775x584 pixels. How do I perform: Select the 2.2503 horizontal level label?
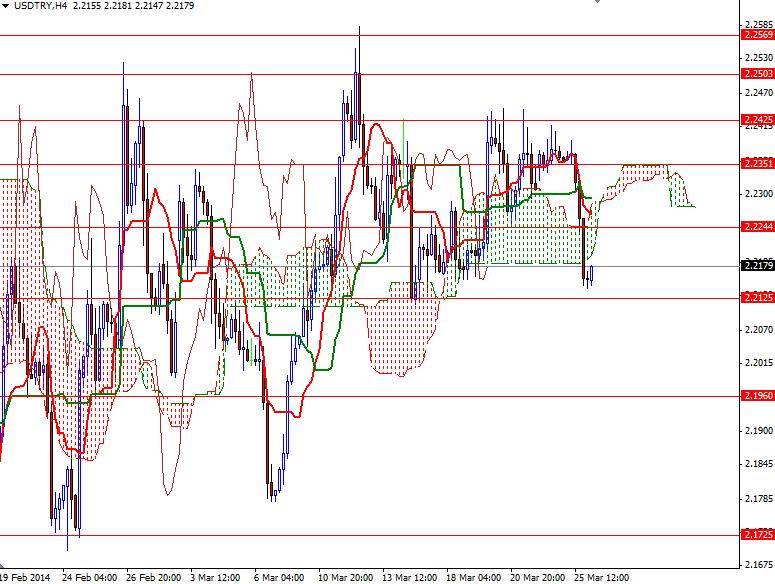click(x=758, y=74)
